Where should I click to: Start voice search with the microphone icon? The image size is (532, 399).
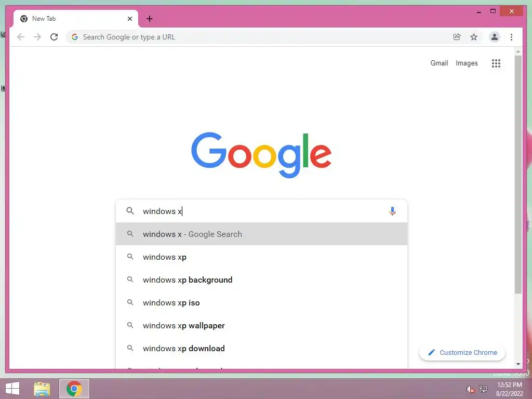click(x=392, y=211)
